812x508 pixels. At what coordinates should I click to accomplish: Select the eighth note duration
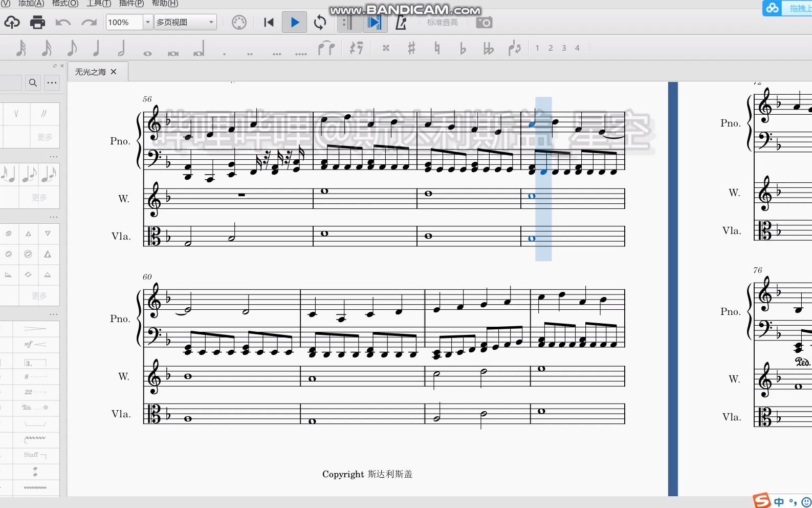point(72,48)
